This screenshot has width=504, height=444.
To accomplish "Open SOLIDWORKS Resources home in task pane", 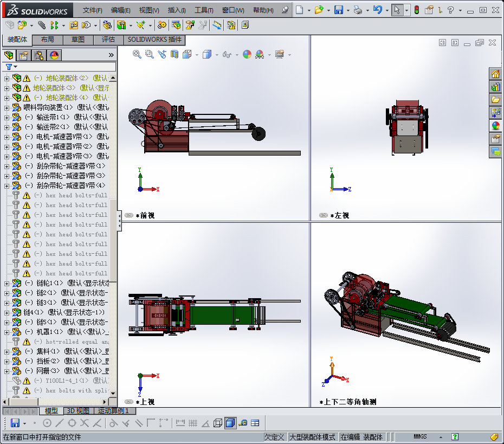I will tap(495, 74).
